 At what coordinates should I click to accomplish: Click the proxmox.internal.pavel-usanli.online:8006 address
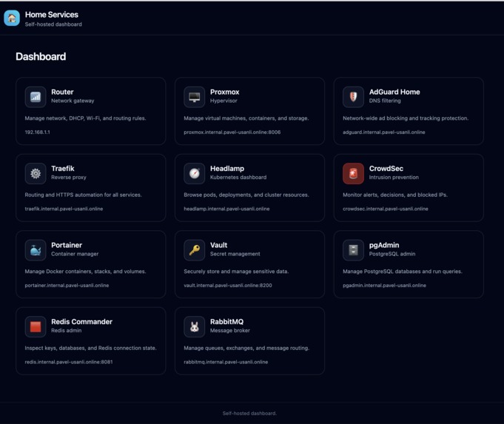pyautogui.click(x=232, y=132)
